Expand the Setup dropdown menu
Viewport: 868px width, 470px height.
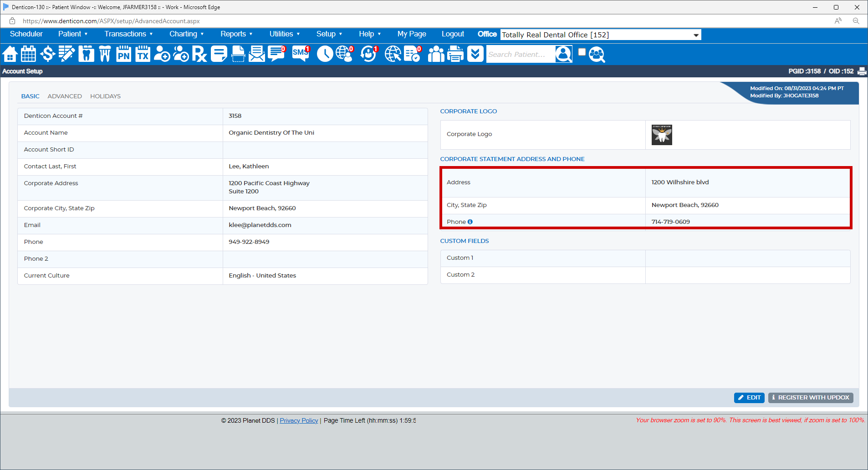tap(329, 34)
